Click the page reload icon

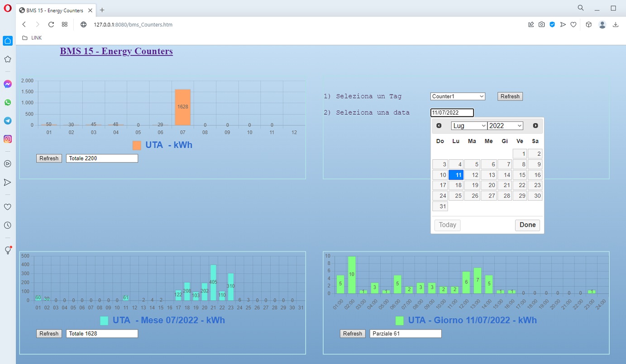(51, 24)
